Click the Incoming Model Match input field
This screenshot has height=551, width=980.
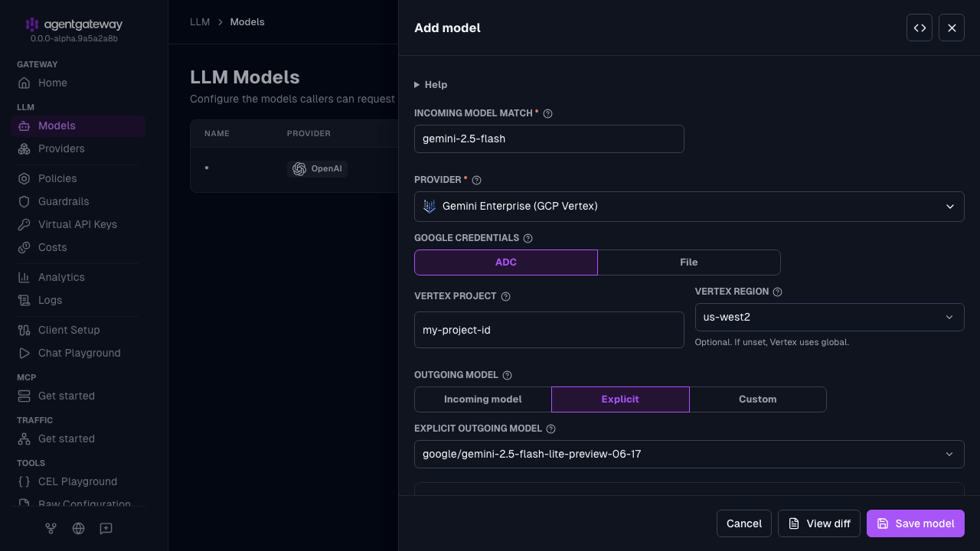549,139
